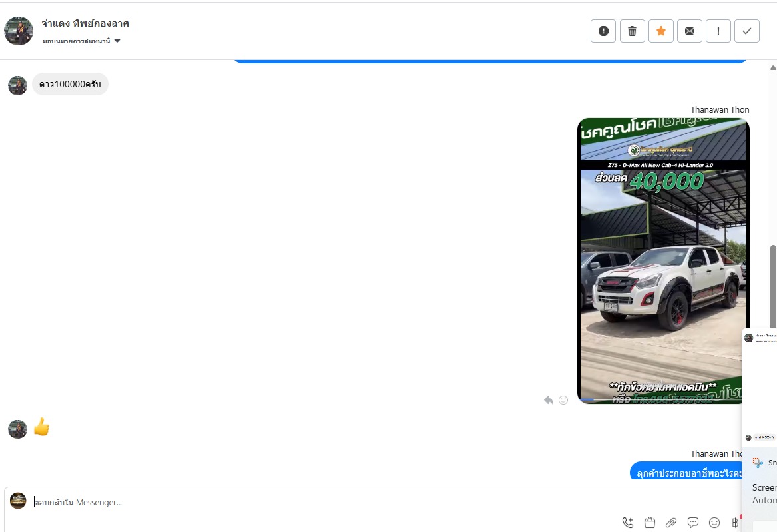Start a call with phone plus icon
777x532 pixels.
(x=628, y=523)
